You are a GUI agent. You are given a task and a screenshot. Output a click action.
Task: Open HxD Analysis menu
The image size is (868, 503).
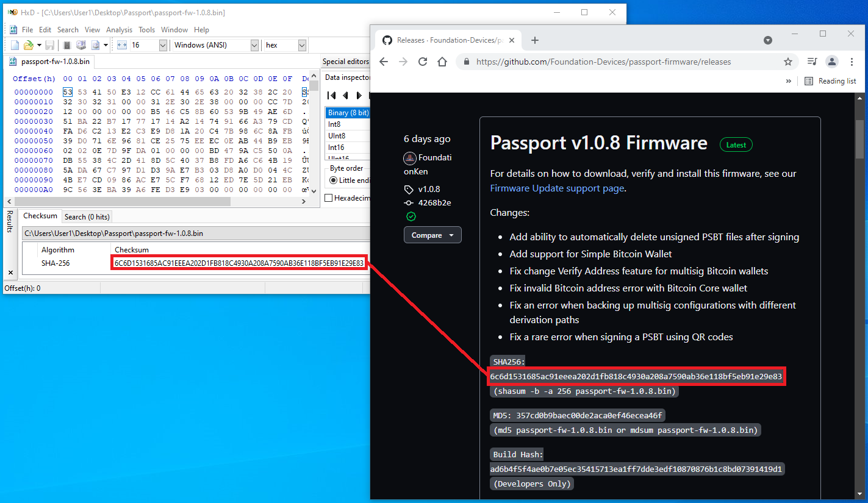pyautogui.click(x=119, y=29)
